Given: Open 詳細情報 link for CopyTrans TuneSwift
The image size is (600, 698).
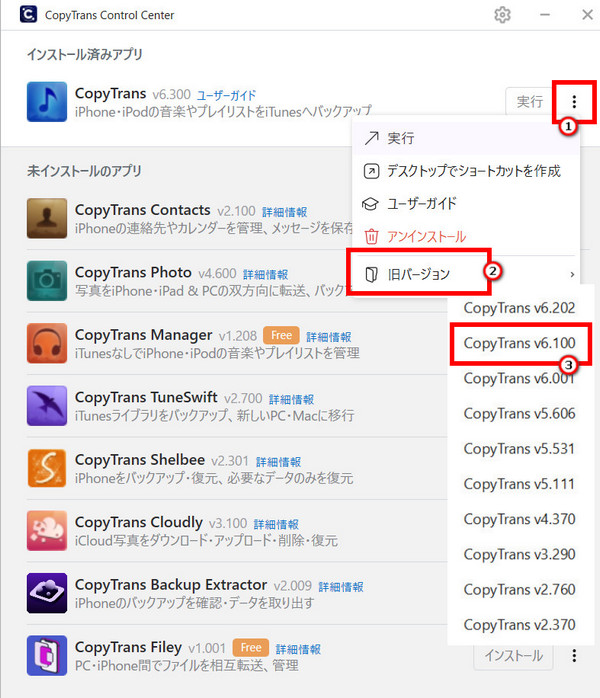Looking at the screenshot, I should (291, 399).
